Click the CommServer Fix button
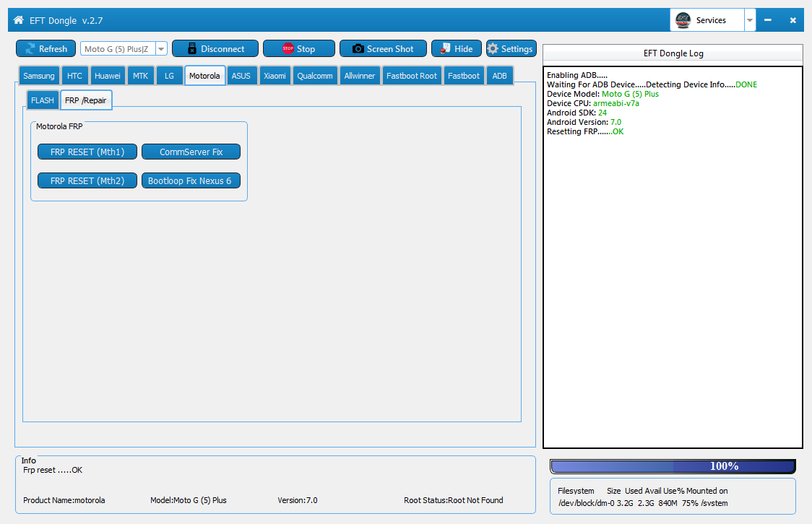Image resolution: width=812 pixels, height=524 pixels. pos(191,152)
